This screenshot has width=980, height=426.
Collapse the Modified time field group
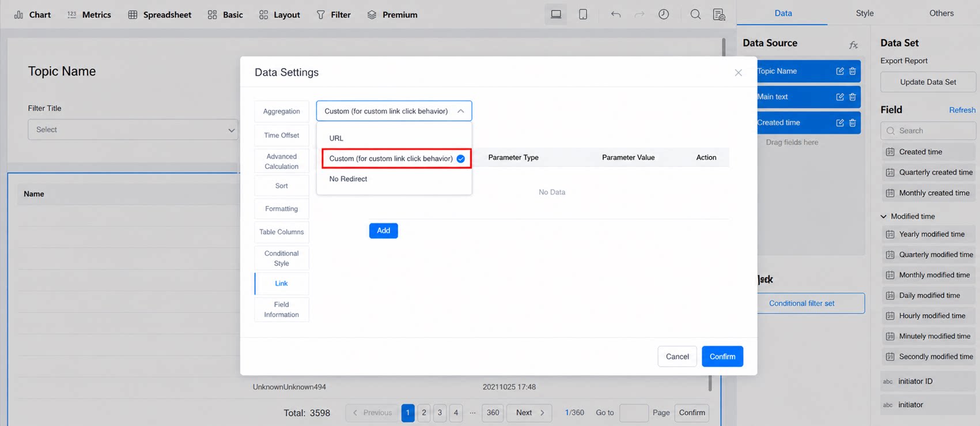(884, 216)
